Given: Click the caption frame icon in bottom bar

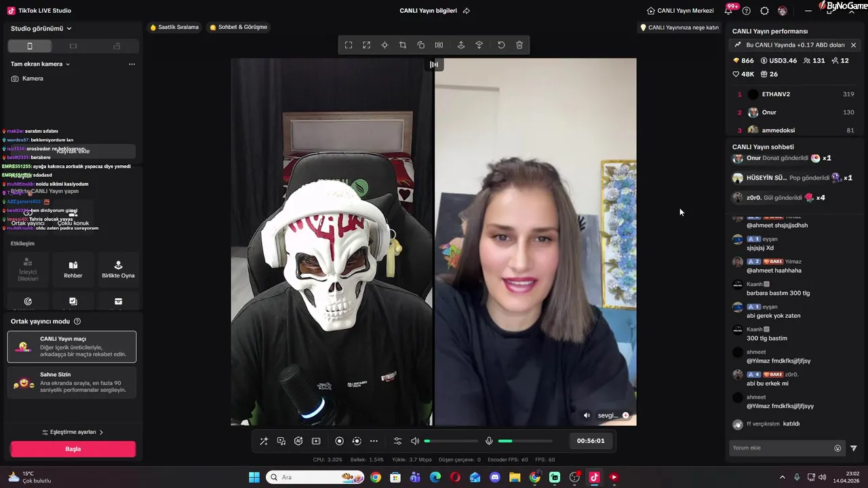Looking at the screenshot, I should 316,441.
